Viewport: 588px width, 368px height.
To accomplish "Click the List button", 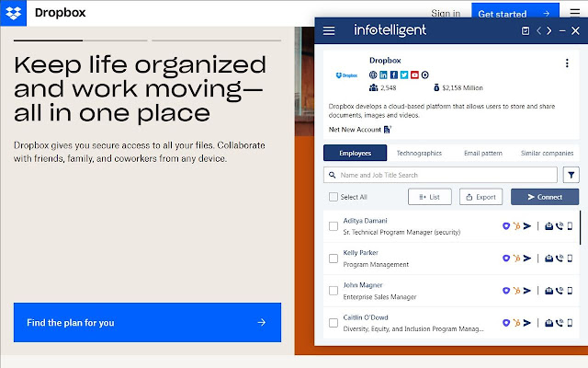I will click(430, 197).
